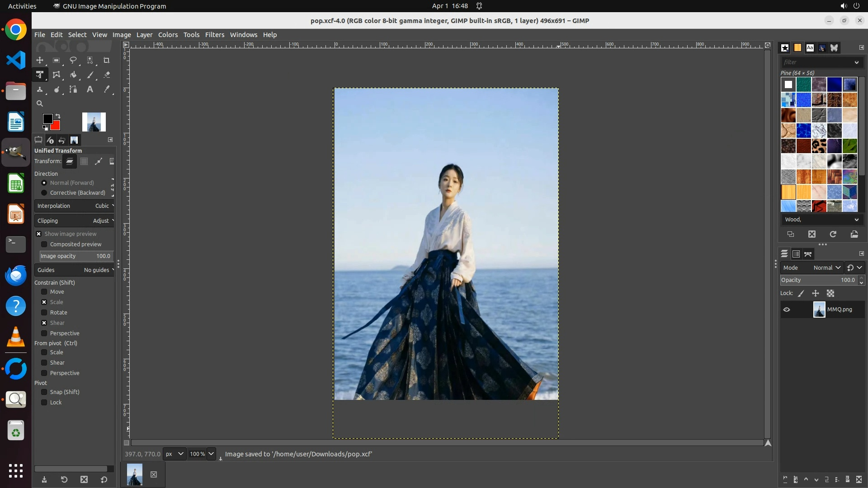This screenshot has height=488, width=868.
Task: Select Corrective (Backward) direction
Action: pos(44,193)
